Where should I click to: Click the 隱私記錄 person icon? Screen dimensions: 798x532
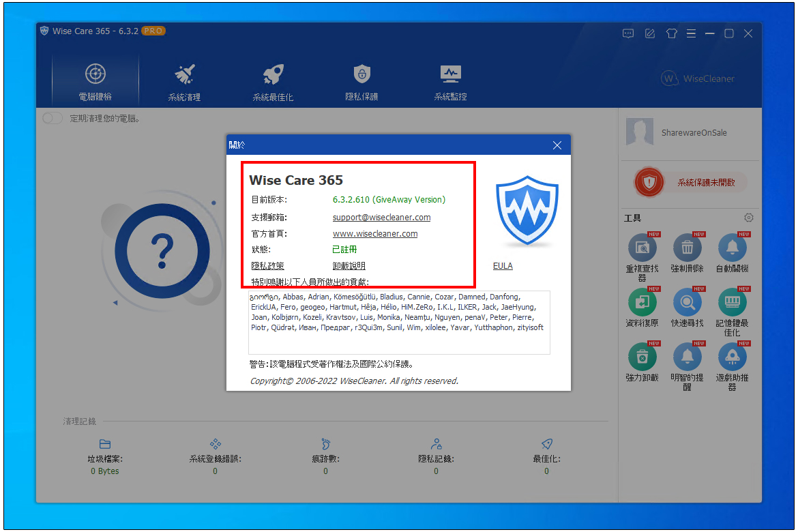point(436,443)
